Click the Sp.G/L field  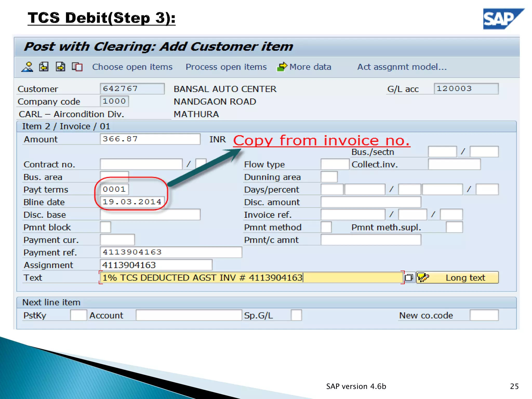pos(296,315)
